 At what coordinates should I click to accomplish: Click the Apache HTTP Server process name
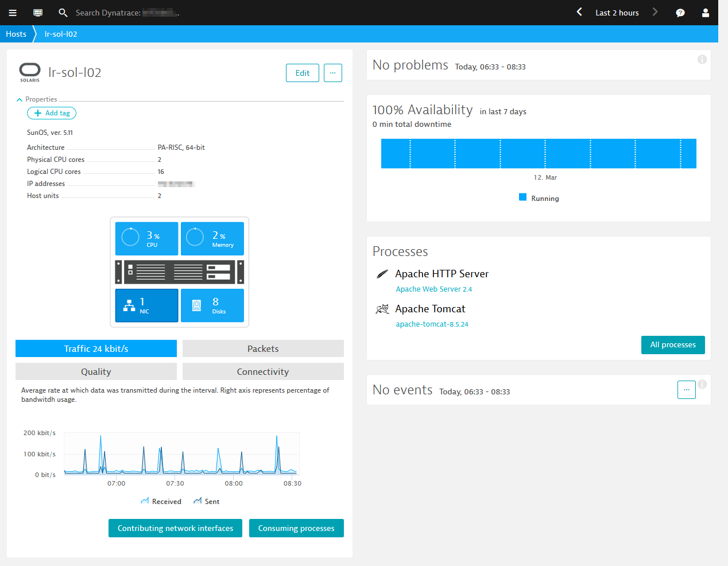tap(442, 274)
